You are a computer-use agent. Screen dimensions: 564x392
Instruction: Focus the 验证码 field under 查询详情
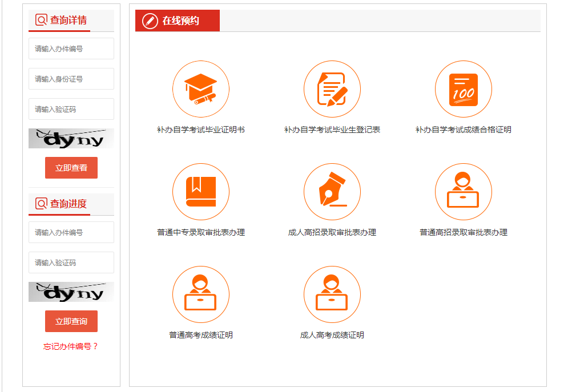tap(71, 109)
